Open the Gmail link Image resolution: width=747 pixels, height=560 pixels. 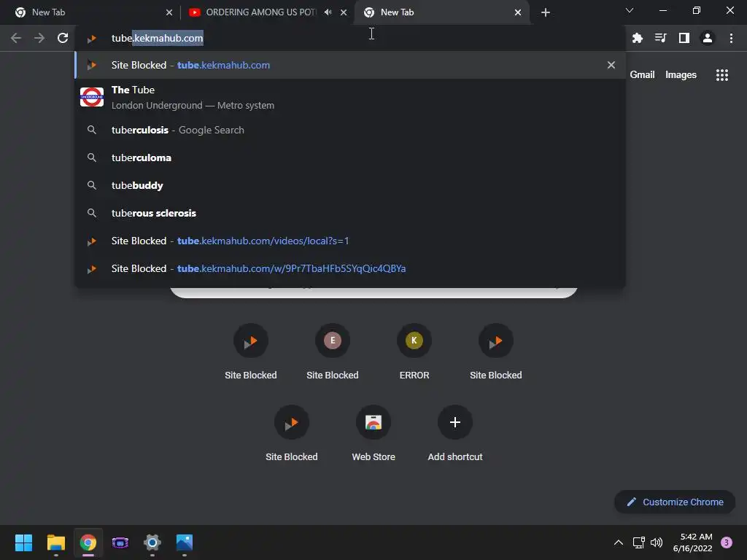point(642,75)
